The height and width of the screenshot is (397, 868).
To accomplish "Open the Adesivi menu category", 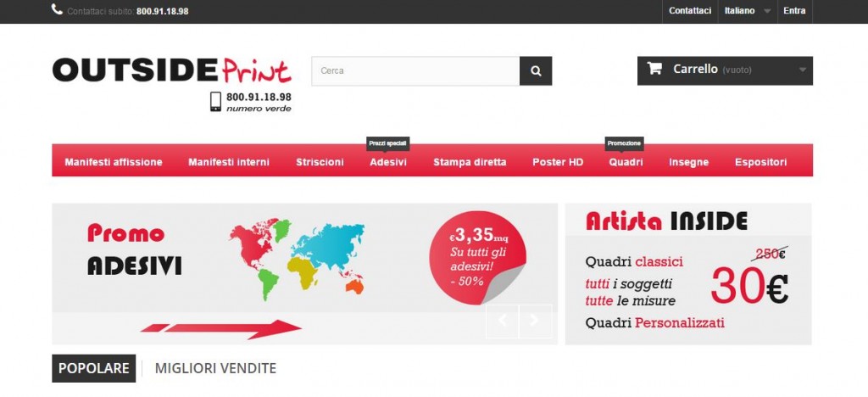I will [388, 162].
